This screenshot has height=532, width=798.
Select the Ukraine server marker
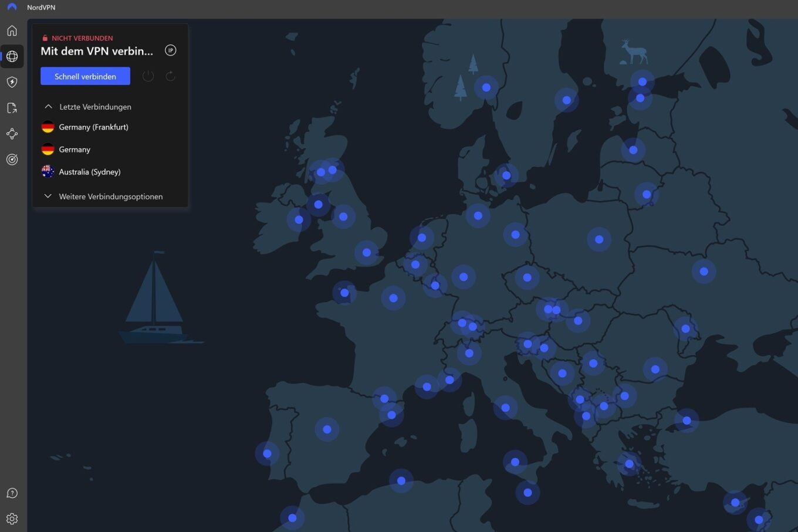[704, 272]
